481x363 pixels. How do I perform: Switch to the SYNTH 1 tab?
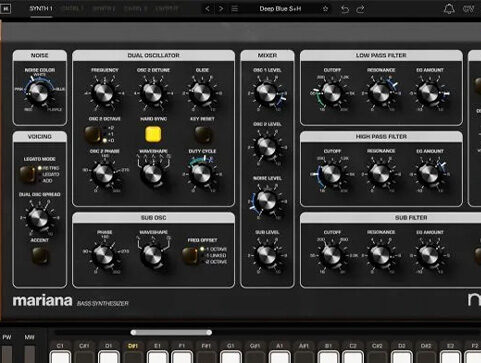(41, 9)
